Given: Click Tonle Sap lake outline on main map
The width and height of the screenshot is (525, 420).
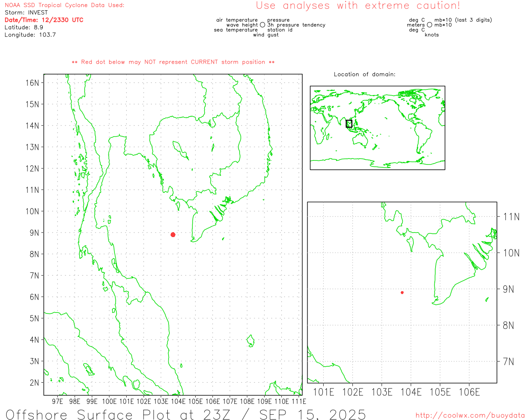Looking at the screenshot, I should coord(180,151).
